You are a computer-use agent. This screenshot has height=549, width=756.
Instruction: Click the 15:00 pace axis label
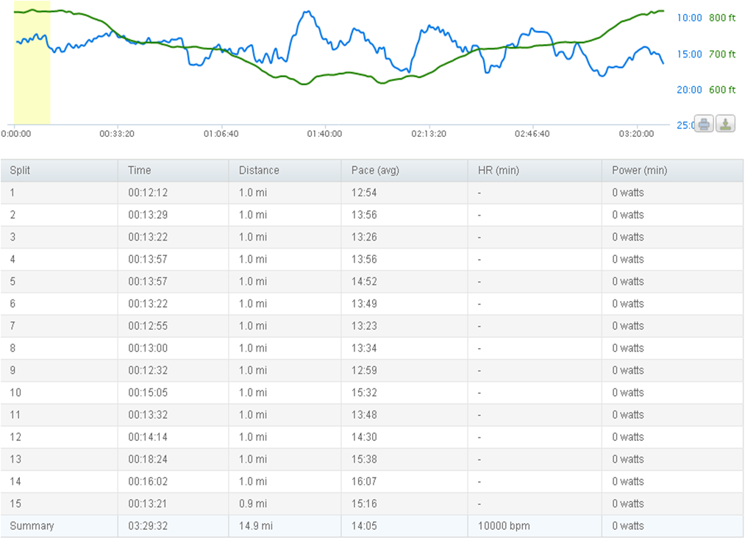click(x=689, y=54)
